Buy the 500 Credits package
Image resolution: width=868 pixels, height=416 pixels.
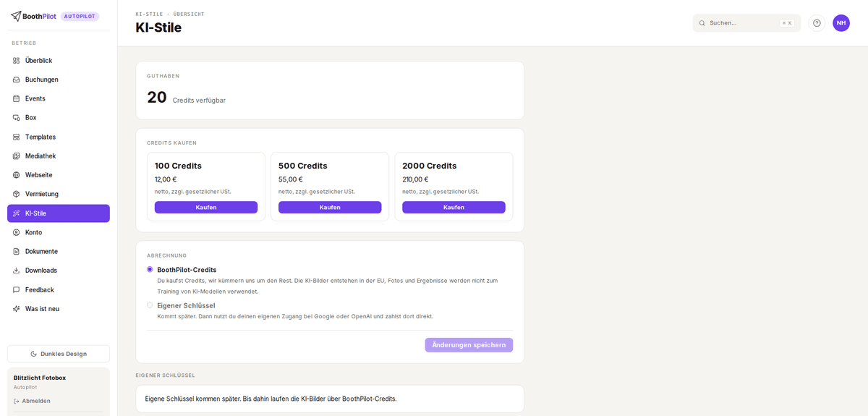click(x=330, y=208)
